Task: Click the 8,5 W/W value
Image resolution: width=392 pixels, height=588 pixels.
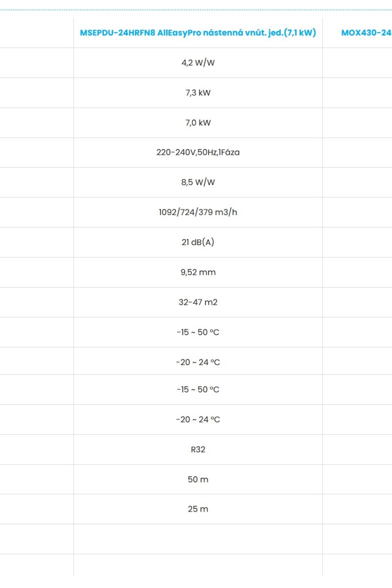Action: pyautogui.click(x=198, y=182)
